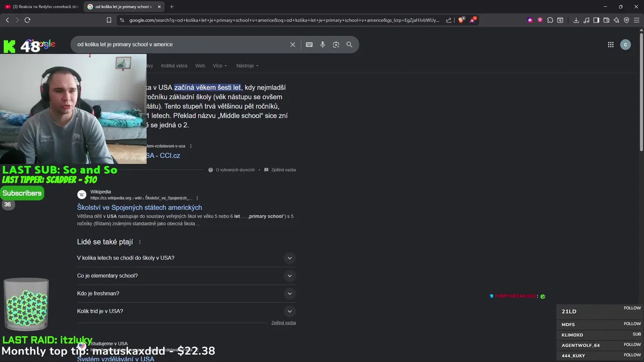
Task: Open the tab search toolbar icon
Action: tap(560, 20)
